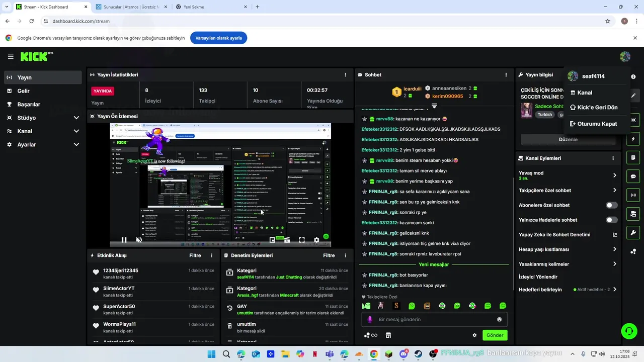Click the broadcast signal icon in right toolbar

(633, 195)
